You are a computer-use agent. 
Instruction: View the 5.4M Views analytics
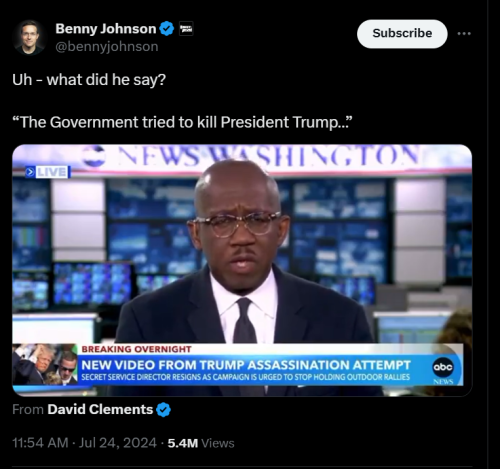pyautogui.click(x=201, y=443)
